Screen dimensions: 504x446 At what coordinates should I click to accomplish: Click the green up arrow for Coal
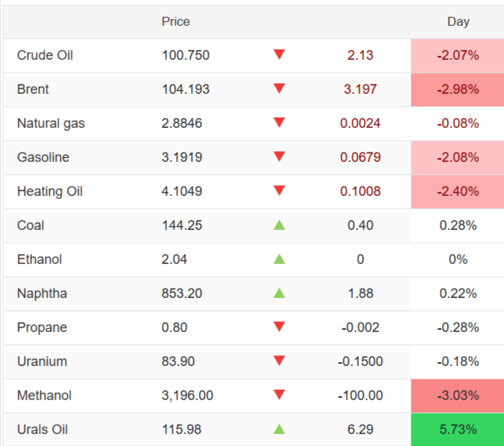[x=279, y=225]
